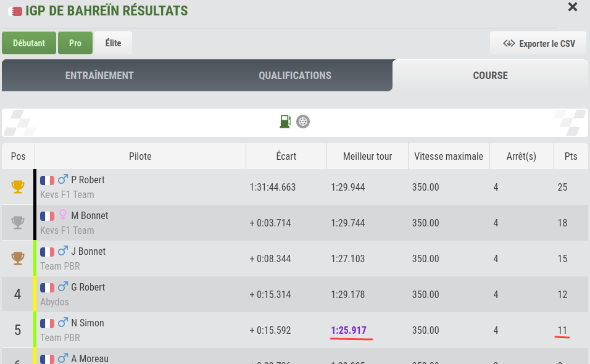Click the silver trophy for M Bonnet
The height and width of the screenshot is (364, 590).
pyautogui.click(x=18, y=222)
